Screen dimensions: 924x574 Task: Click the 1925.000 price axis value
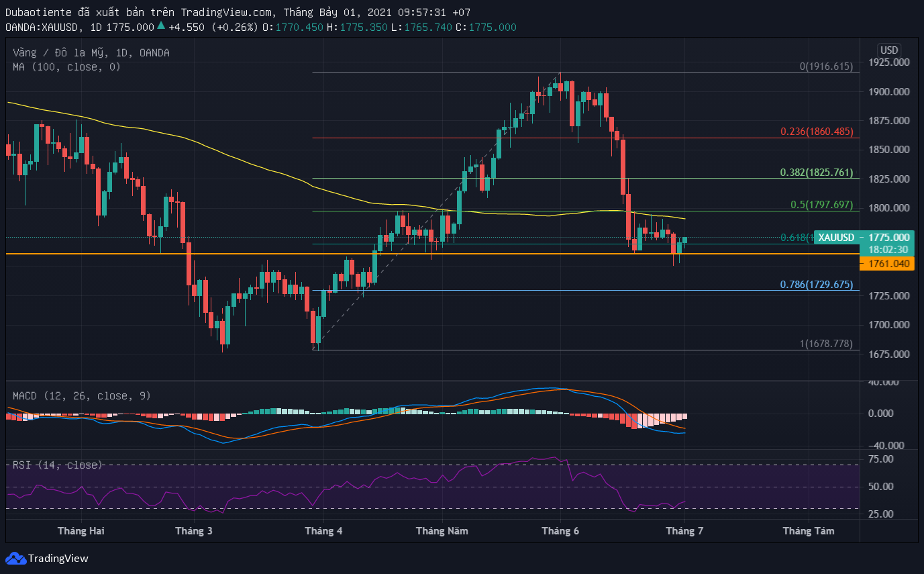point(889,62)
